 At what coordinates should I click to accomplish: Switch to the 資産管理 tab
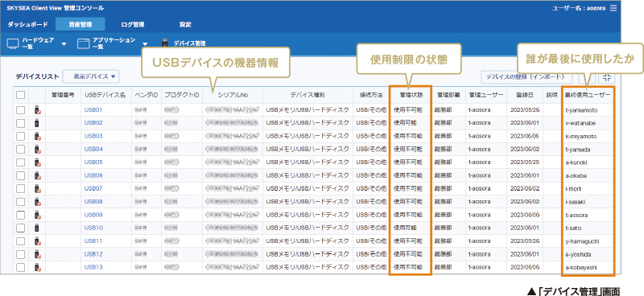point(80,25)
